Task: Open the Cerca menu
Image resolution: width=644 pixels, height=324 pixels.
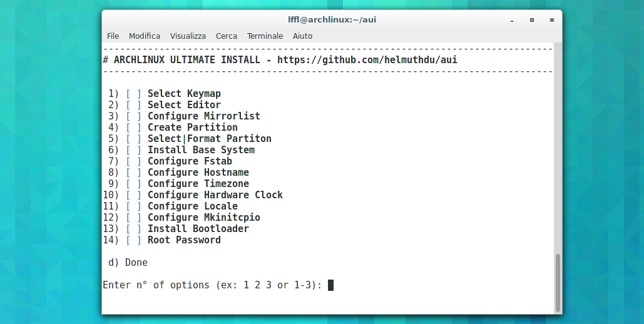Action: click(227, 36)
